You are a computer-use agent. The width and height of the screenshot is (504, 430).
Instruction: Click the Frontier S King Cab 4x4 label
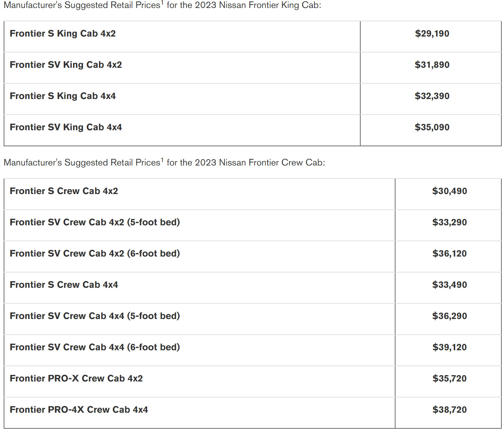click(63, 96)
